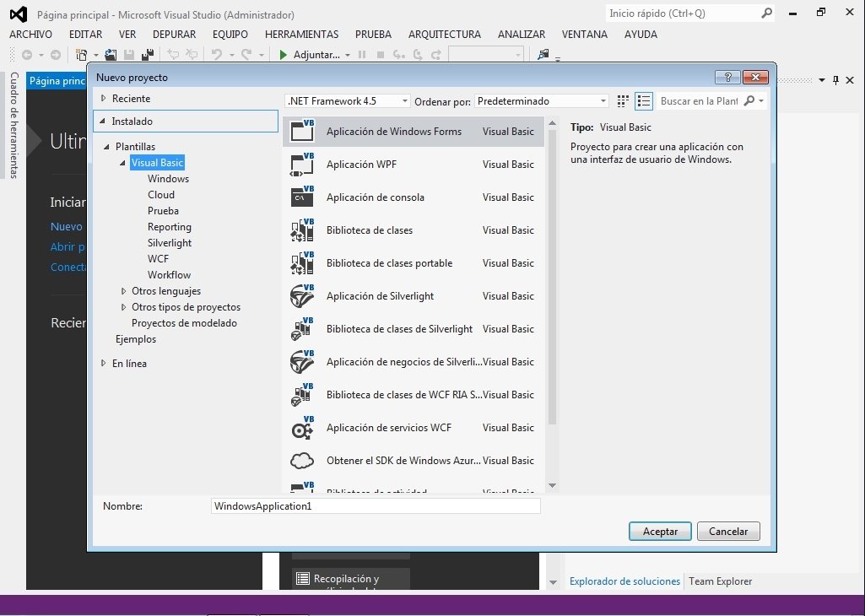Open the Cuadro de herramientas side tab

14,125
